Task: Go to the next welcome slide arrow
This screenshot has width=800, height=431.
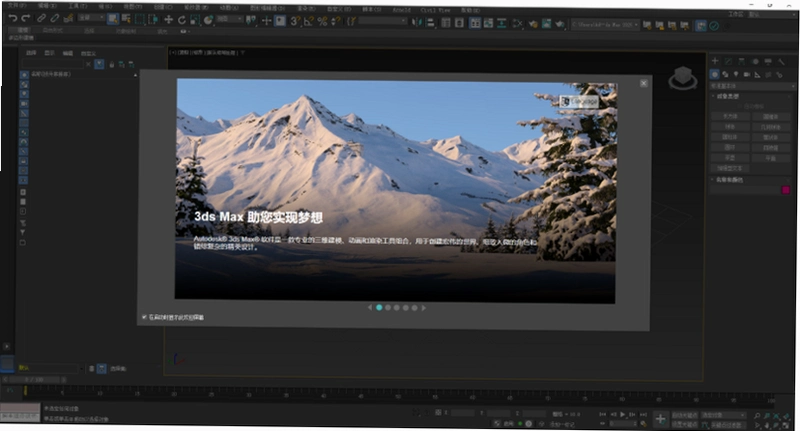Action: [423, 308]
